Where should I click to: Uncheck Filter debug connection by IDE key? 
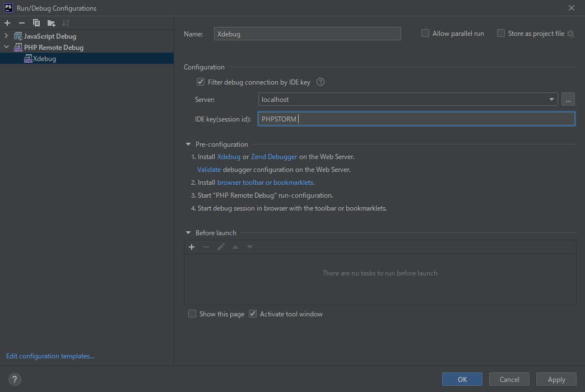point(201,82)
